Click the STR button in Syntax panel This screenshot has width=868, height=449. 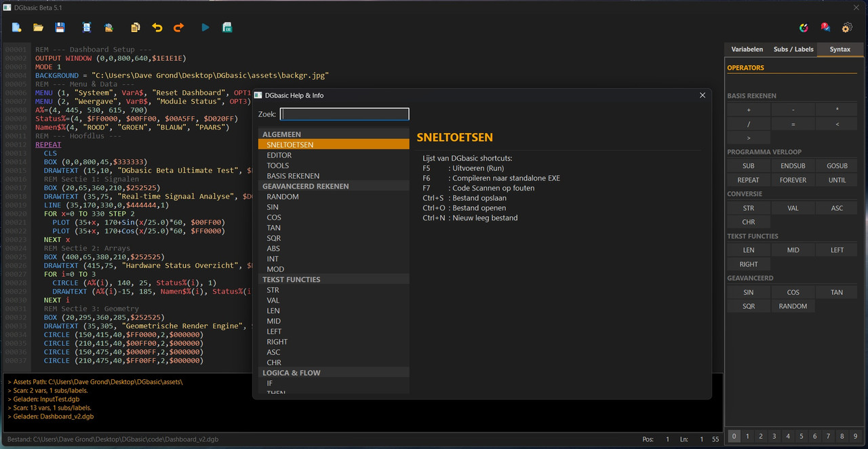[x=749, y=208]
